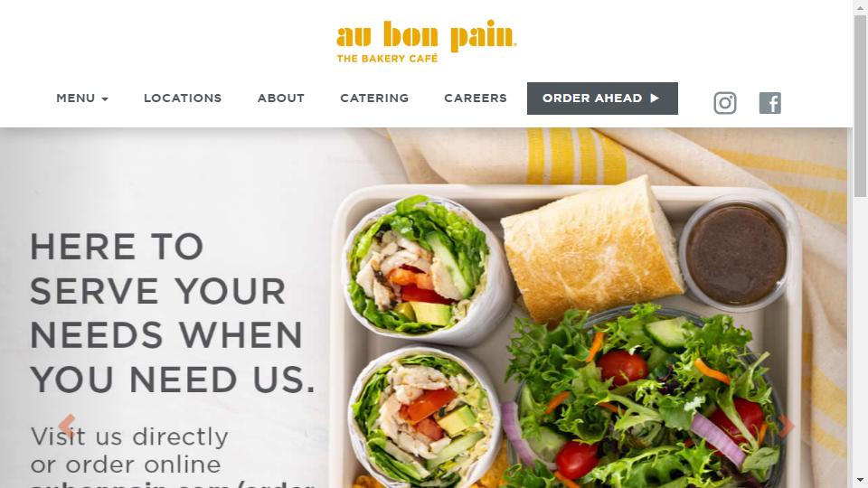Click the ORDER AHEAD button
Screen dimensions: 868x488
click(x=602, y=99)
